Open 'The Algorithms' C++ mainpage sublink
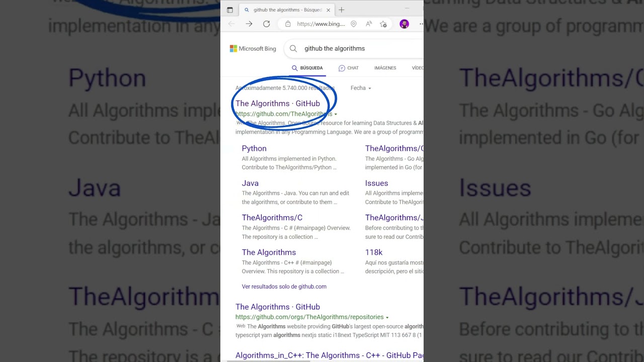The height and width of the screenshot is (362, 644). [x=269, y=252]
